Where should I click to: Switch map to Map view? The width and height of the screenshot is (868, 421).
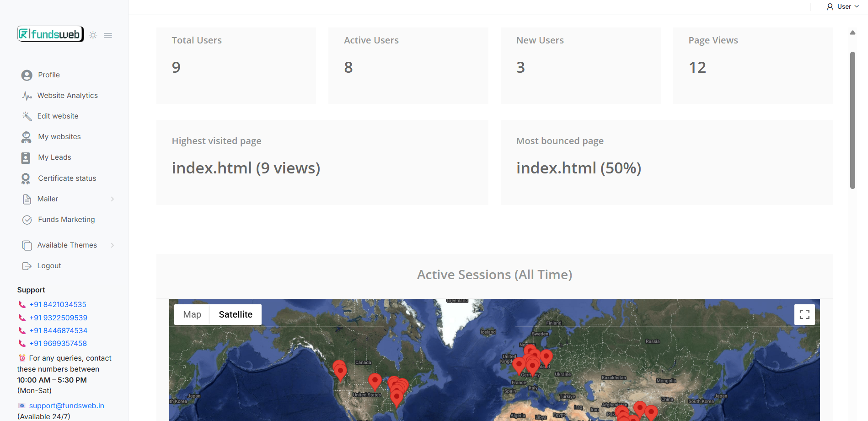point(192,315)
